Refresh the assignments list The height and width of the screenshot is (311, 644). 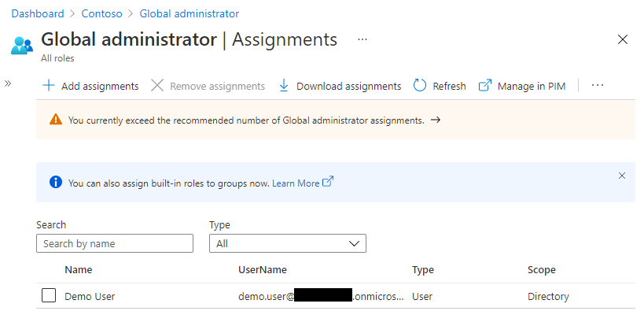click(440, 86)
